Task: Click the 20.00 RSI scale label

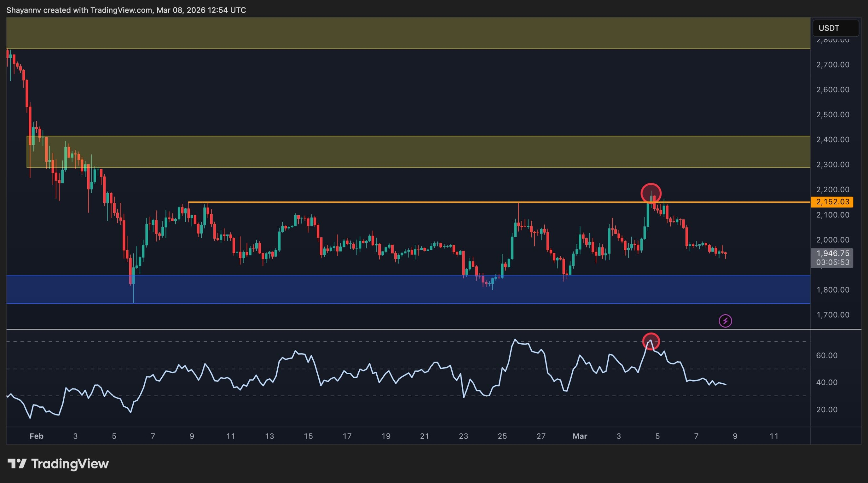Action: (826, 409)
